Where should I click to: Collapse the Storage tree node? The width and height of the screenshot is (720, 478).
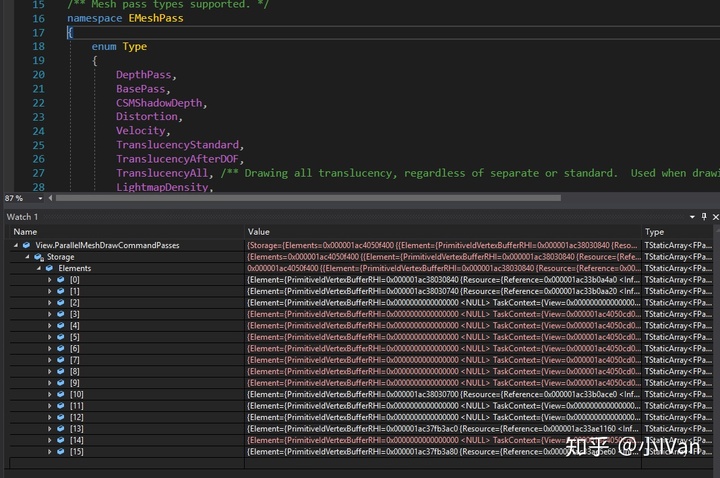coord(27,257)
